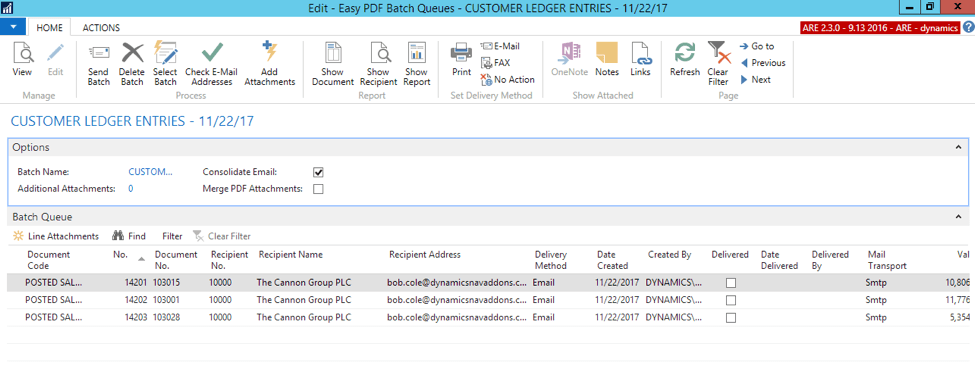This screenshot has height=369, width=975.
Task: Collapse the Batch Queue section
Action: click(x=958, y=217)
